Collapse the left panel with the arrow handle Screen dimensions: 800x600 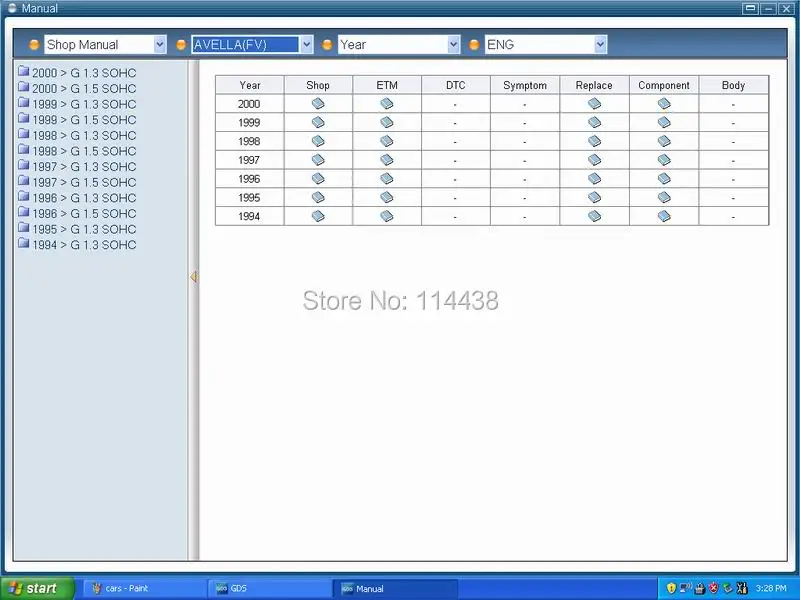click(193, 277)
